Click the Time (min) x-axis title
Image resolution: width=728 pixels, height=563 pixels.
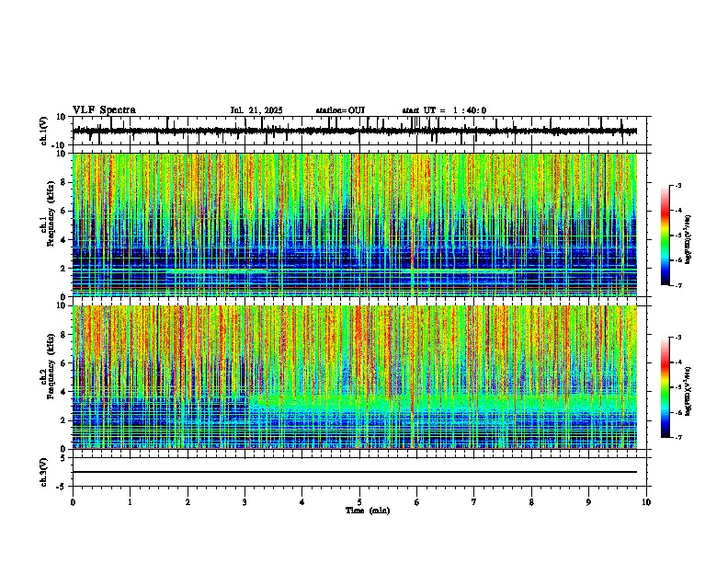pos(368,511)
